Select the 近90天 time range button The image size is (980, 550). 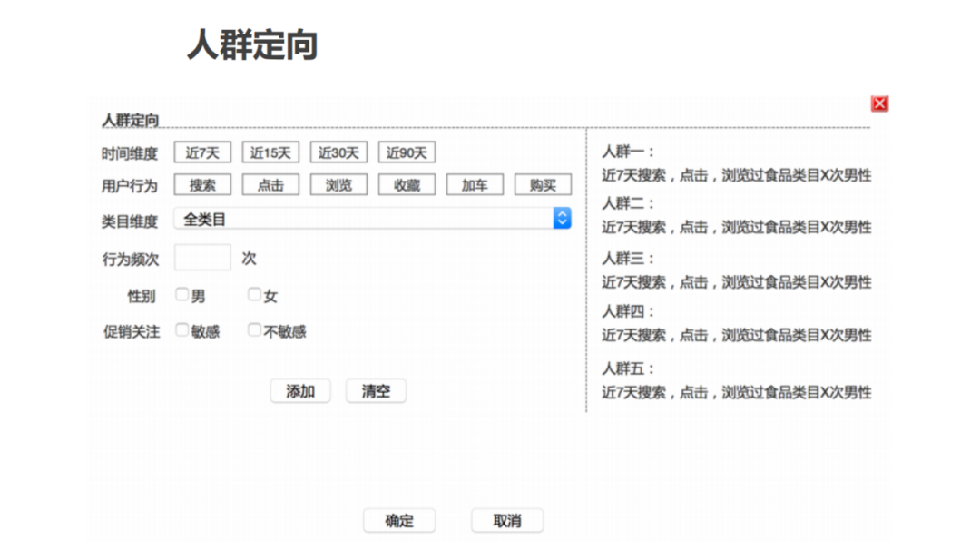pyautogui.click(x=407, y=152)
